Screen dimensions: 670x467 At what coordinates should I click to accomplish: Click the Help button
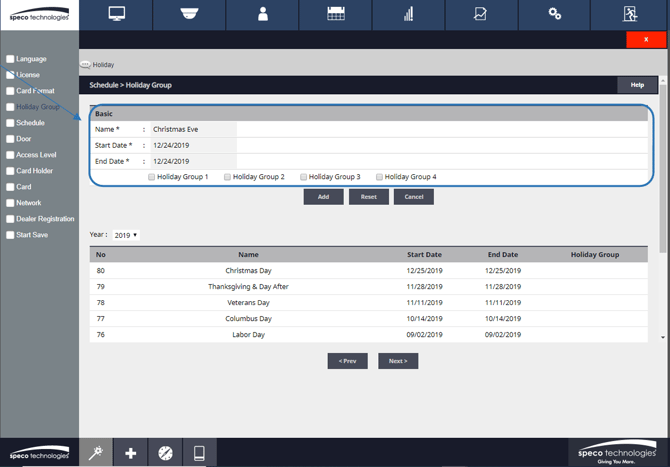tap(637, 85)
